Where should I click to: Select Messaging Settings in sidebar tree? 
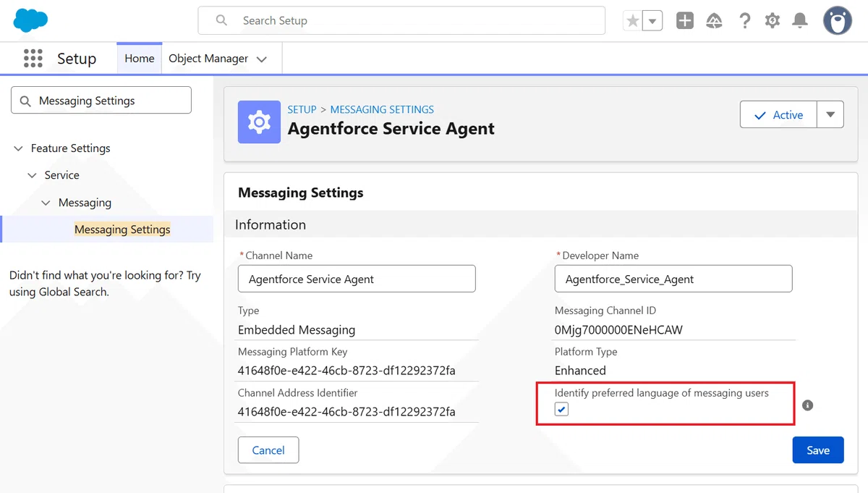[122, 229]
